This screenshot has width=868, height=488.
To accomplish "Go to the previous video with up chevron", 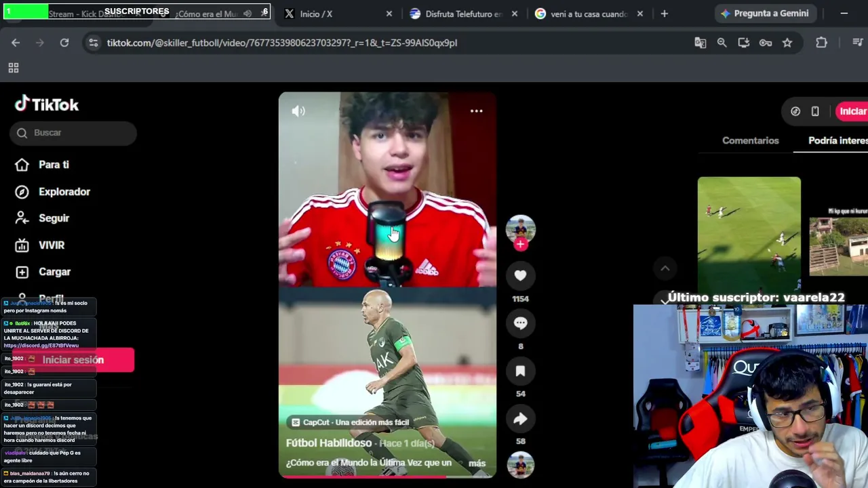I will pos(665,268).
